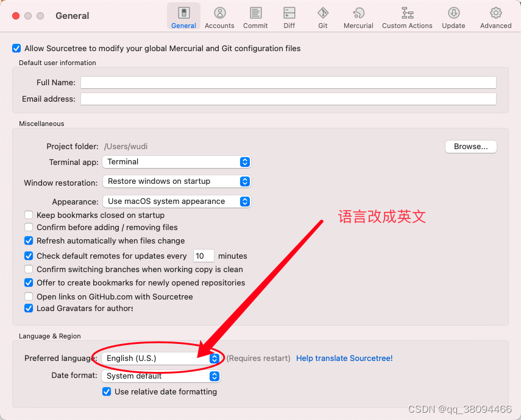The width and height of the screenshot is (521, 420).
Task: Open the Date format dropdown
Action: click(x=160, y=376)
